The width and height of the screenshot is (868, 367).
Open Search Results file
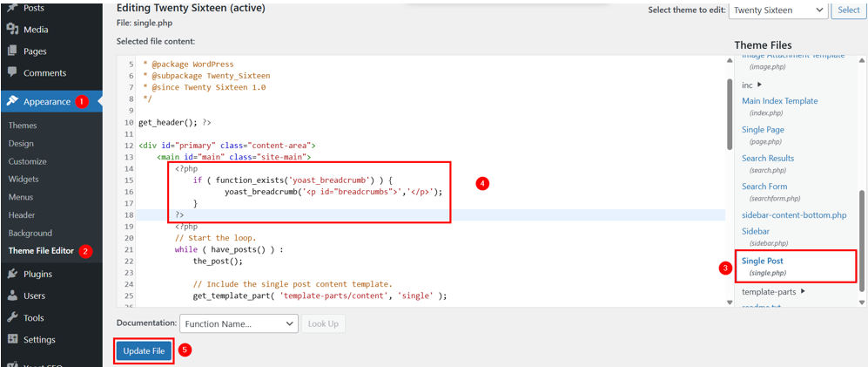click(768, 158)
